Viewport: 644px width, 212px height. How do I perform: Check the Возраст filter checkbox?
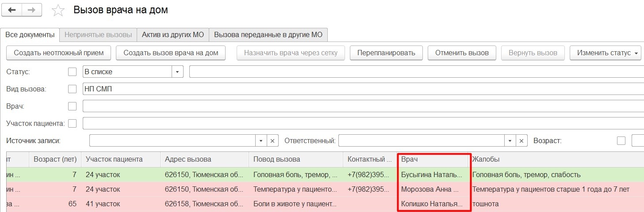click(621, 141)
